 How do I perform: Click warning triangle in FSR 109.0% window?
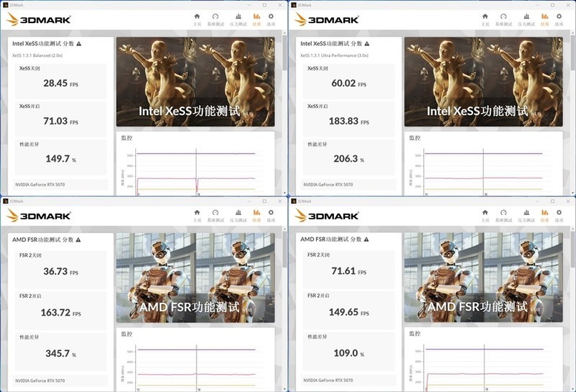point(366,240)
